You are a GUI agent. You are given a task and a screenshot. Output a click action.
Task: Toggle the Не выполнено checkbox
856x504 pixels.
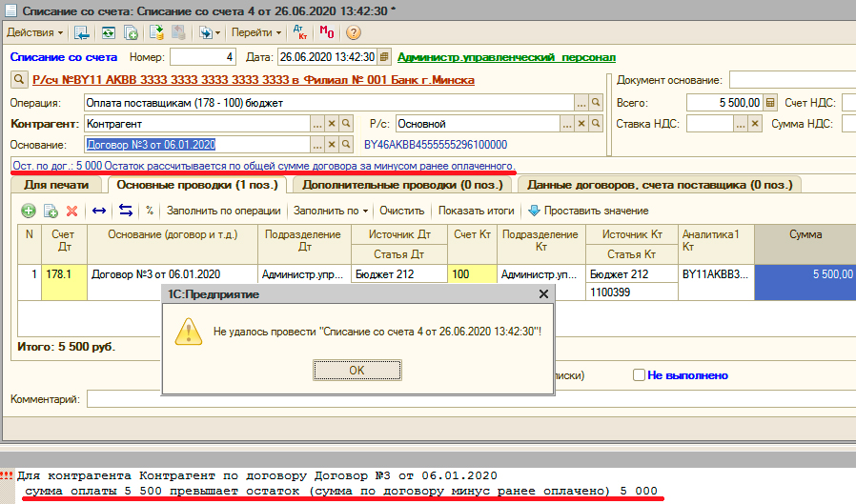(x=640, y=375)
